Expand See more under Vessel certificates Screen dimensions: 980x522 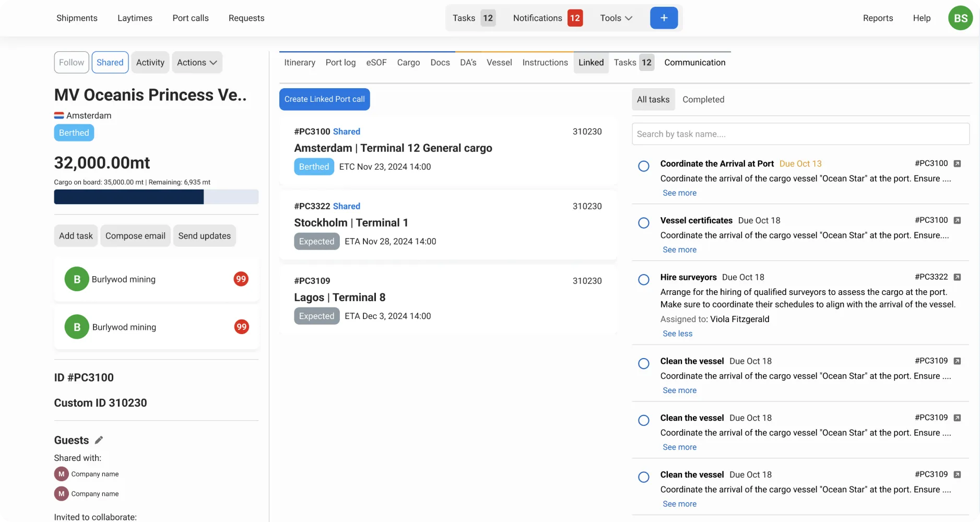pyautogui.click(x=679, y=250)
